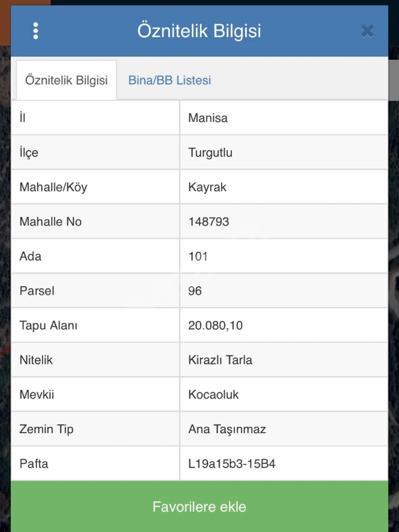Image resolution: width=399 pixels, height=532 pixels.
Task: Click the Parsel value 96
Action: tap(195, 291)
